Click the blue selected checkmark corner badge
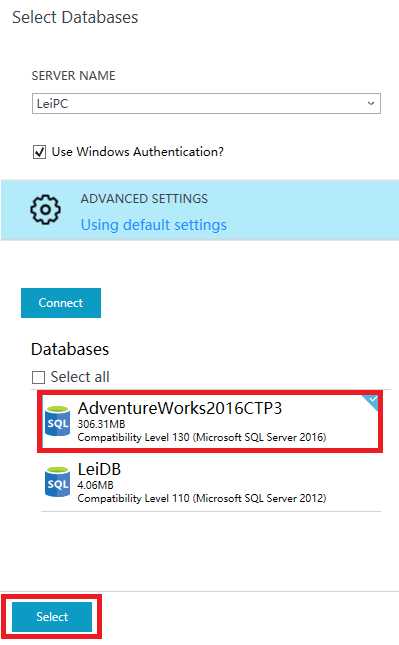 [371, 402]
